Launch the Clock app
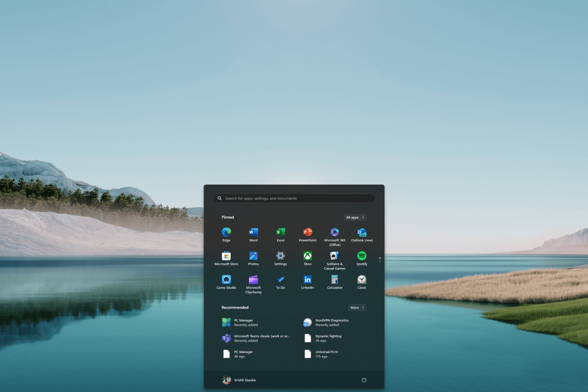 pos(362,282)
